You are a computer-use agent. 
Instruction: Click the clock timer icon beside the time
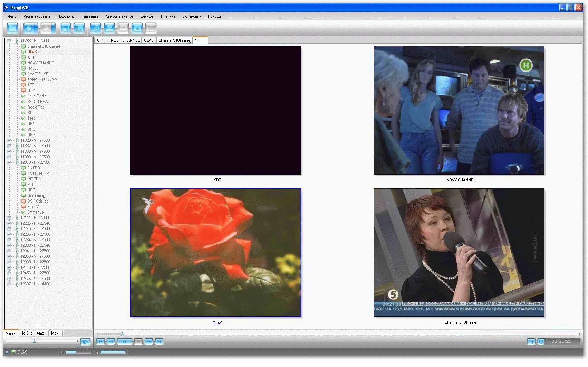[x=541, y=341]
